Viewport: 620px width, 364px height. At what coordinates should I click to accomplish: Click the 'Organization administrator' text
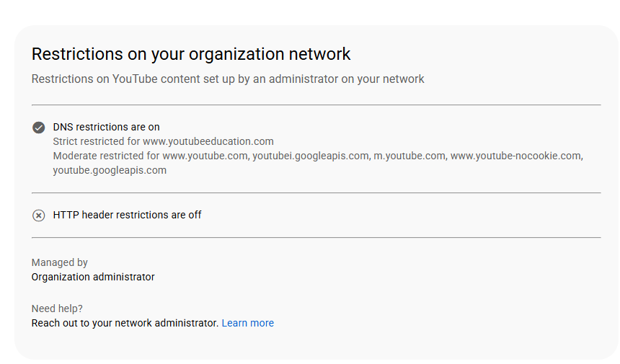[x=93, y=277]
